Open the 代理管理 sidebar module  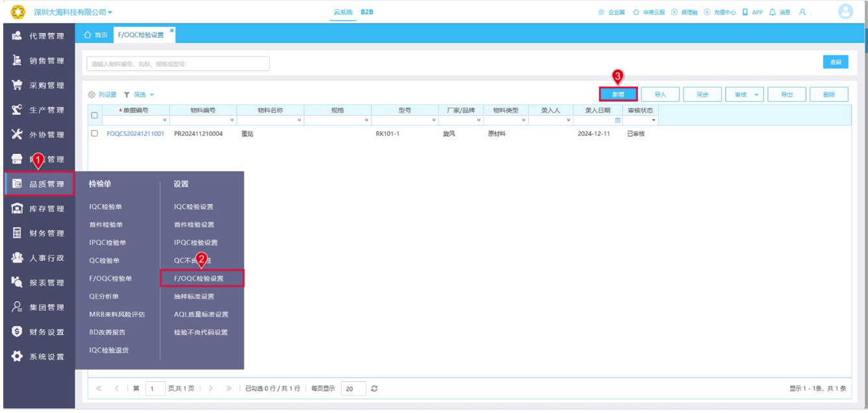[39, 36]
